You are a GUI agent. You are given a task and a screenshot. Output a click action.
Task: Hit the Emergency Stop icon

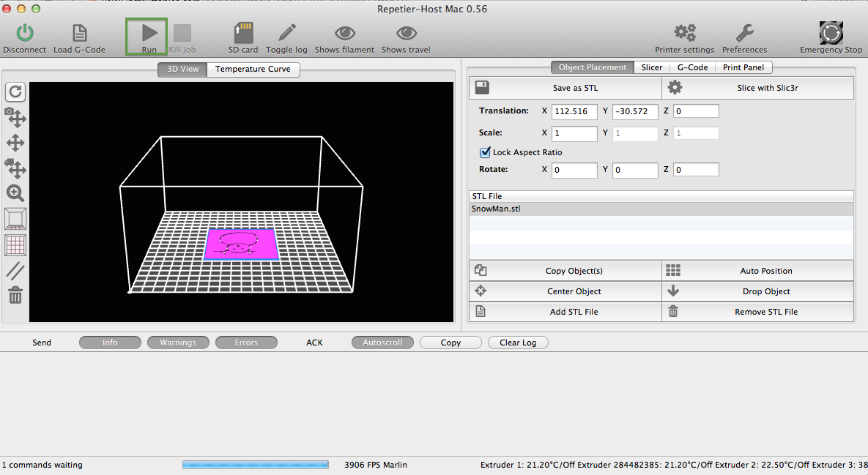click(831, 33)
